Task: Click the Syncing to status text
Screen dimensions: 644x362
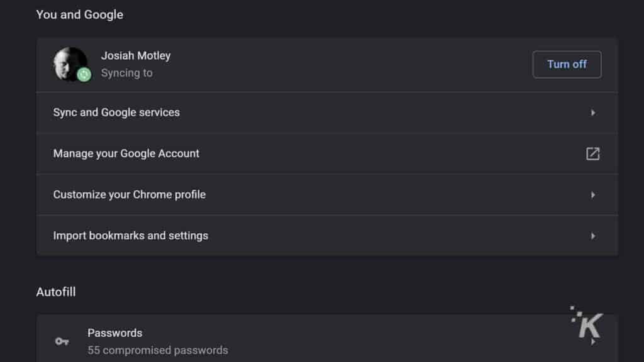Action: (x=126, y=73)
